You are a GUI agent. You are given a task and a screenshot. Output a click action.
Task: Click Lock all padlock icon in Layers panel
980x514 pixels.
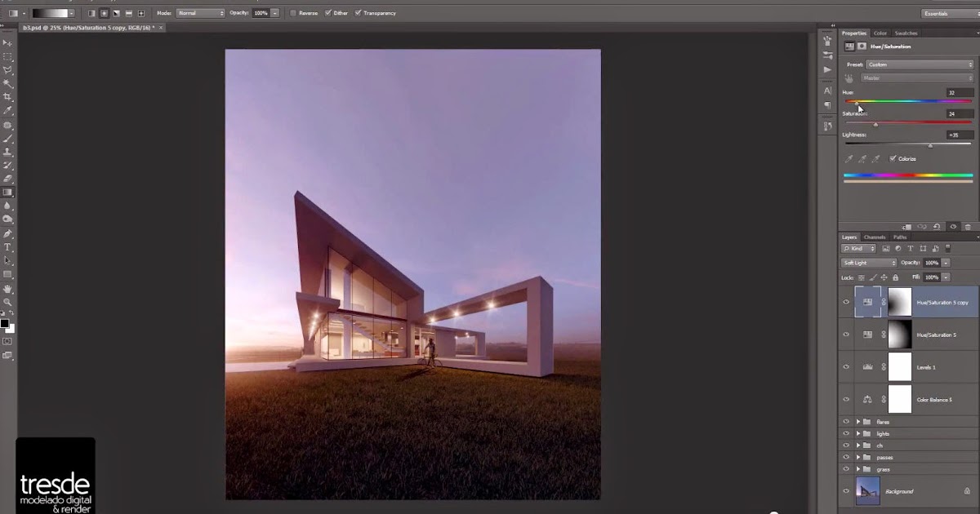[896, 277]
